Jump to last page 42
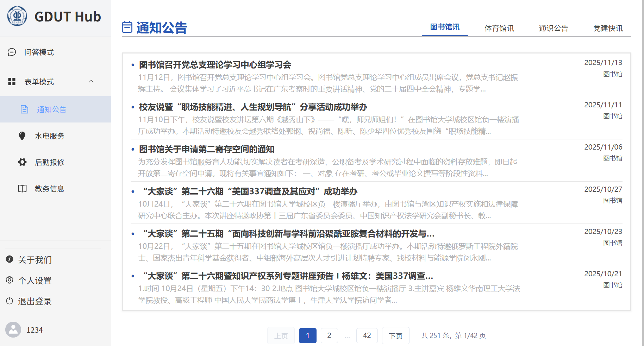Screen dimensions: 644x346 (367, 335)
